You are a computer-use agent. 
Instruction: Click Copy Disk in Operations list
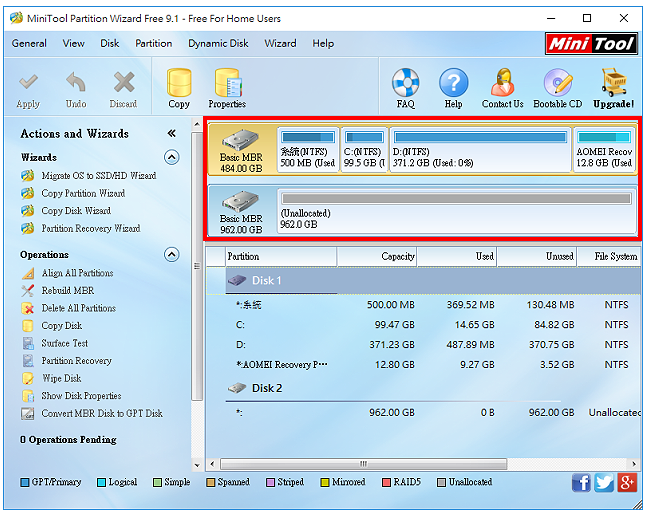[x=61, y=326]
